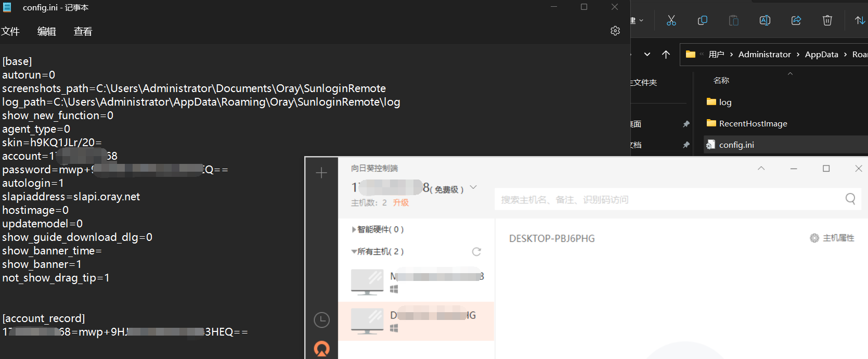
Task: Select the first host starting with M
Action: click(416, 282)
